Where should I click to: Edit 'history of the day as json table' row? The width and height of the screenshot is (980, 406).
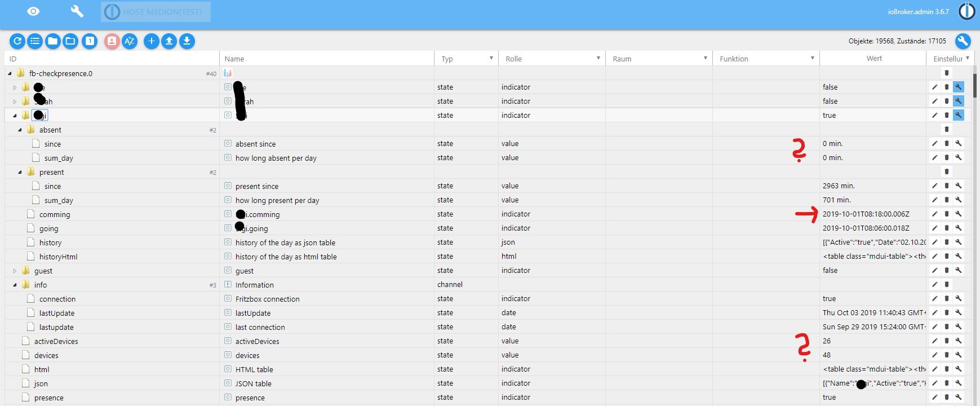coord(935,242)
